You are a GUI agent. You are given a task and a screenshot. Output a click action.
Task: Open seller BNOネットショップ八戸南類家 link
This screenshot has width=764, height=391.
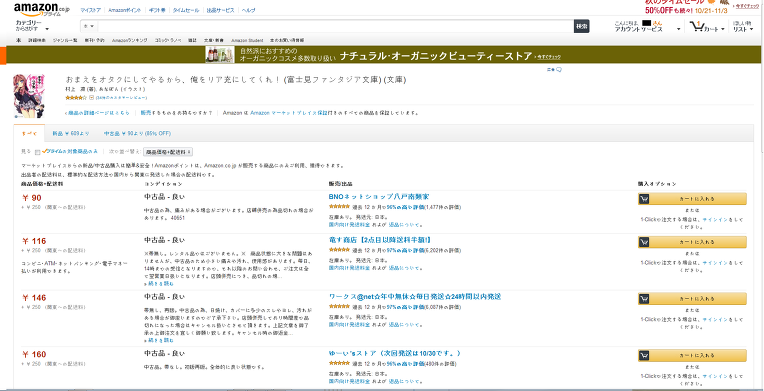[379, 197]
